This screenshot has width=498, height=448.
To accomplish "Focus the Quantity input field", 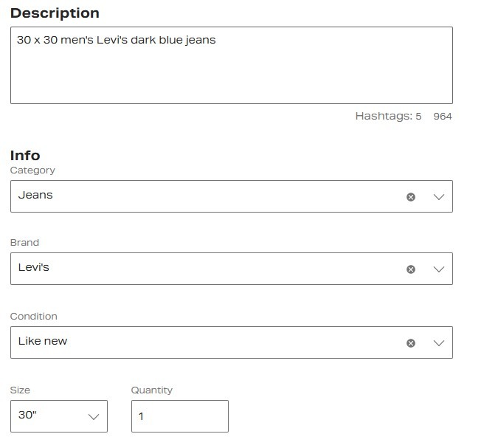I will tap(179, 416).
